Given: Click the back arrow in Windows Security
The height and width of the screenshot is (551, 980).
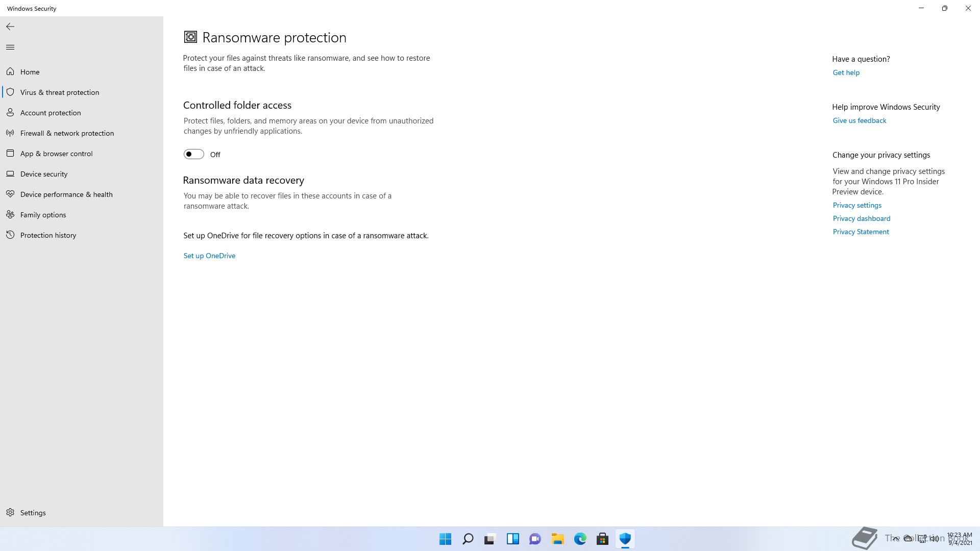Looking at the screenshot, I should [x=10, y=27].
